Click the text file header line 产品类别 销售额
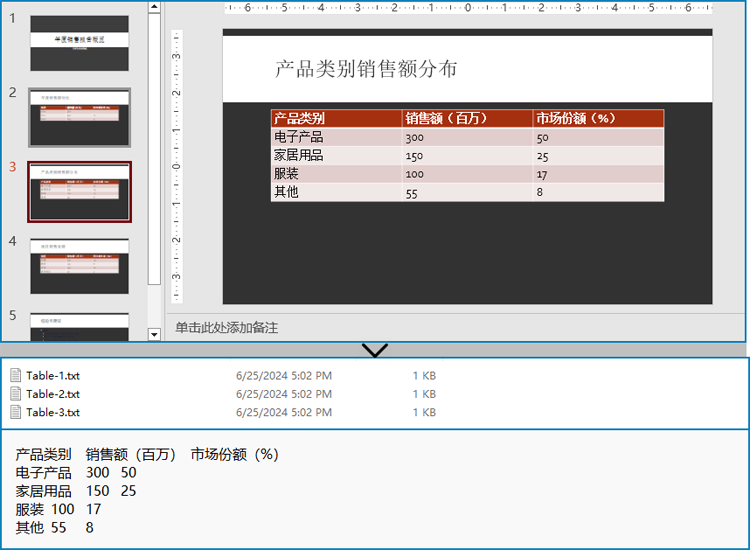Screen dimensions: 750x550 coord(147,454)
